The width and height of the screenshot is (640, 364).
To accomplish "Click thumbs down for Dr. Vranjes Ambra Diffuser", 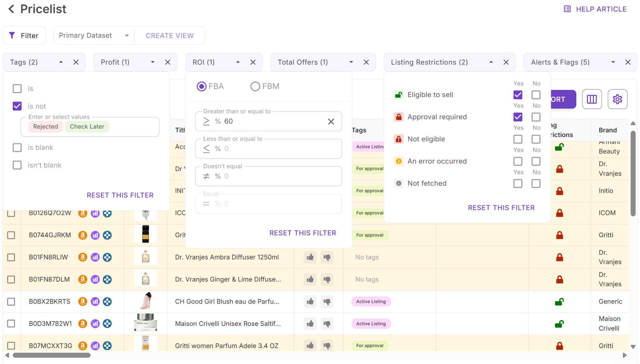I will click(x=327, y=257).
